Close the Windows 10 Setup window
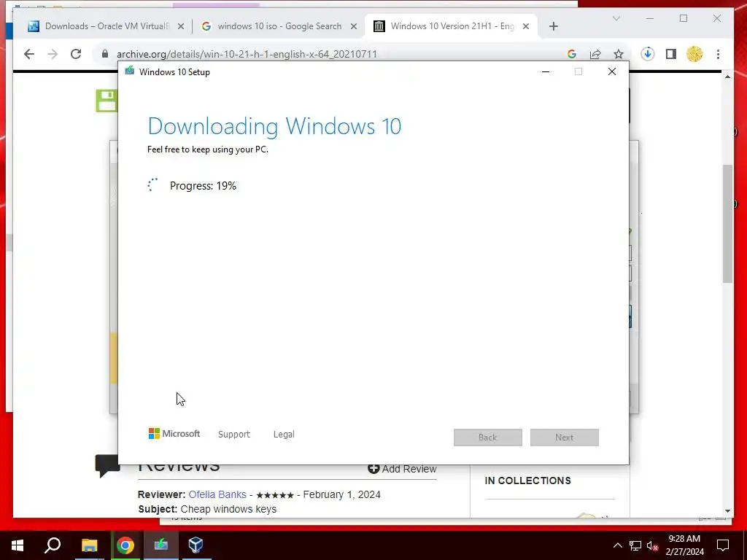The height and width of the screenshot is (560, 747). click(x=612, y=71)
